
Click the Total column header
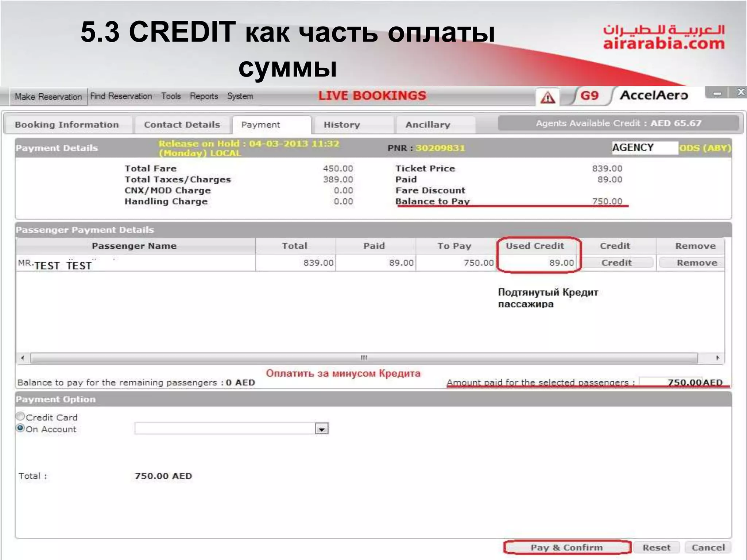tap(295, 246)
